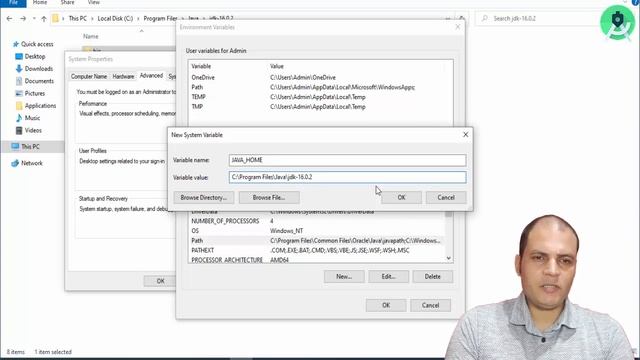Cancel the New System Variable dialog
Viewport: 640px width, 360px height.
446,198
